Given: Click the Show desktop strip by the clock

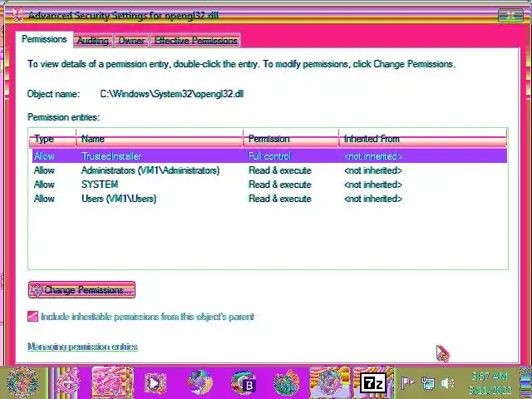Looking at the screenshot, I should [525, 382].
